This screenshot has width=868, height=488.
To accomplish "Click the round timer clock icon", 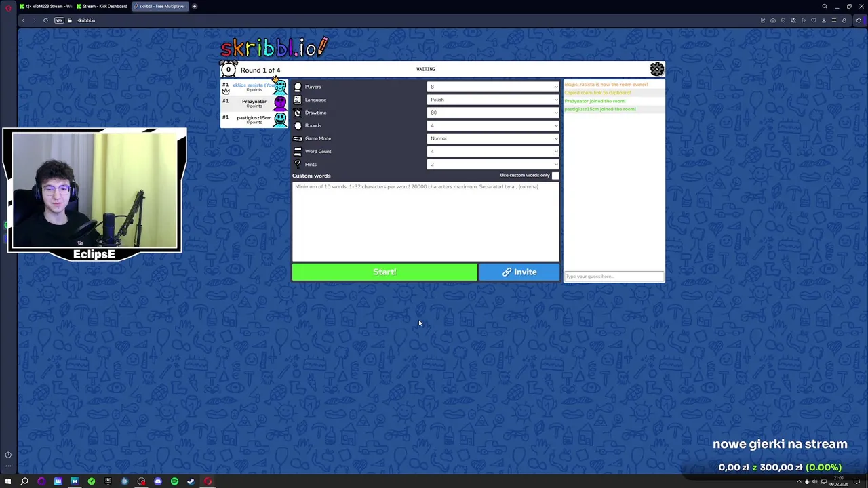I will click(x=229, y=69).
